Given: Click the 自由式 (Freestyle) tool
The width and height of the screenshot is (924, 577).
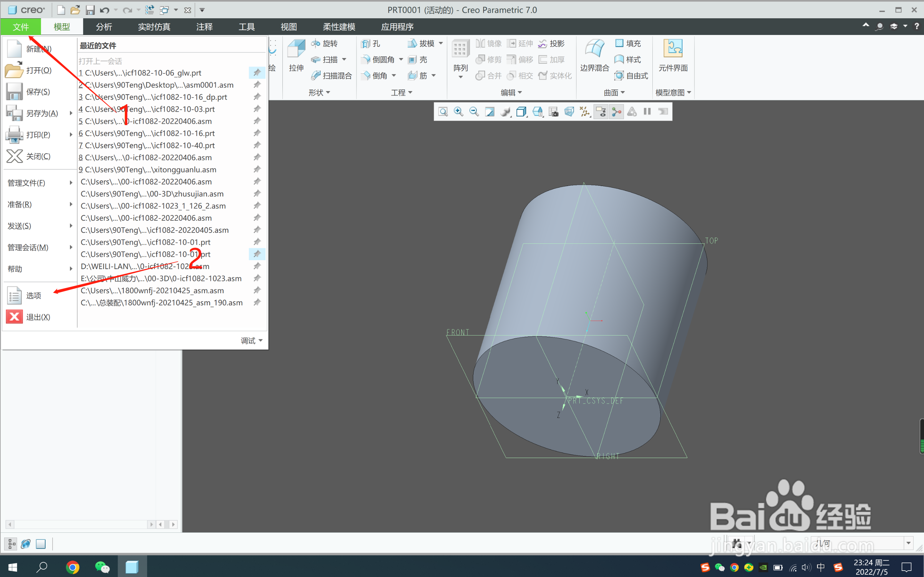Looking at the screenshot, I should point(631,76).
